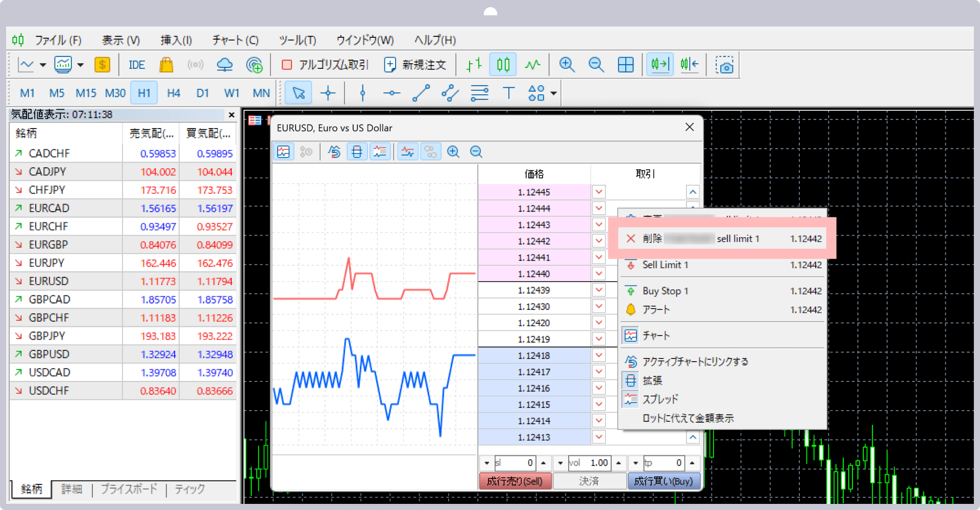The image size is (980, 510).
Task: Open the objects shapes dropdown arrow
Action: coord(554,93)
